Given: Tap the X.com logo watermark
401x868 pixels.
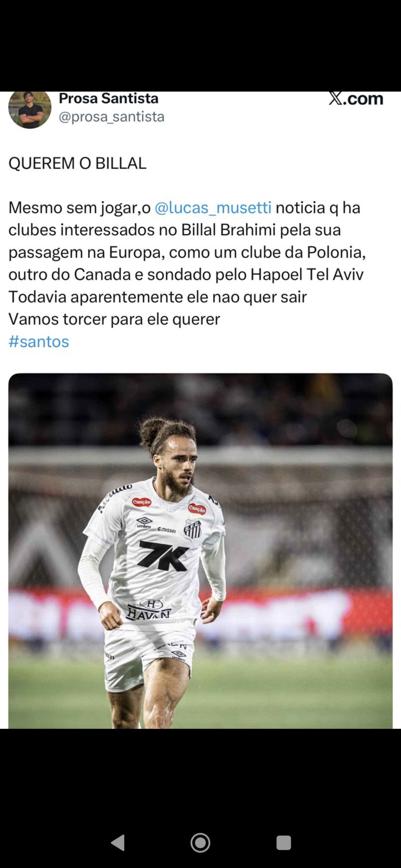Looking at the screenshot, I should (x=356, y=99).
